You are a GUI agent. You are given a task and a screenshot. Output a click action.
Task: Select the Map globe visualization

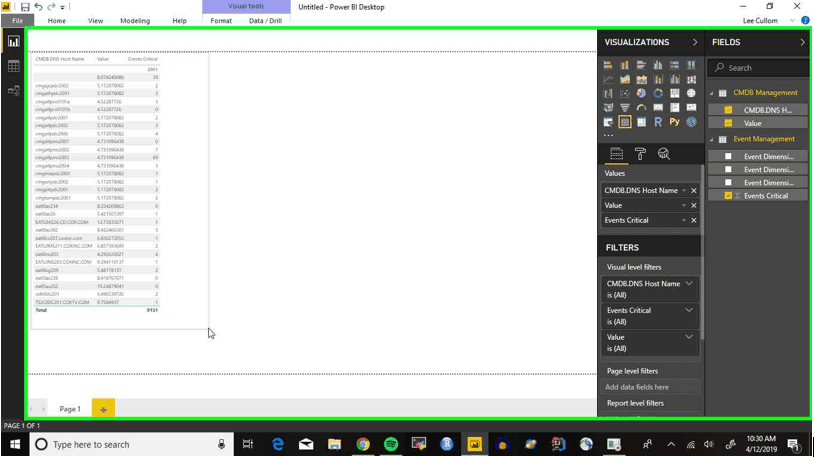pos(691,93)
